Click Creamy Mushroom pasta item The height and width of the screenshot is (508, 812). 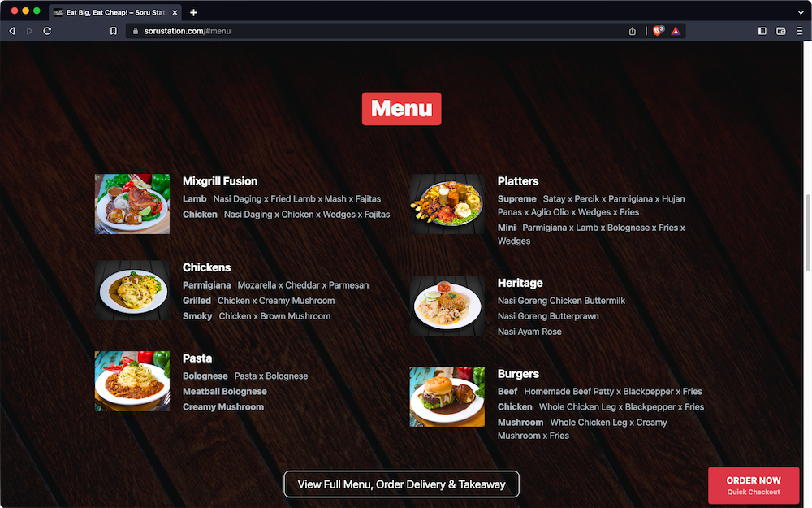(223, 407)
